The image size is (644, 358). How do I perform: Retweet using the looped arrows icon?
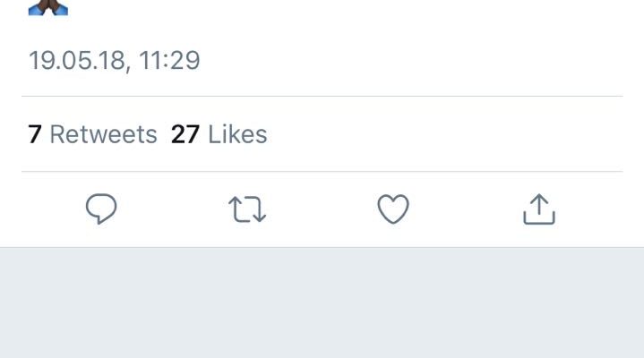[x=247, y=209]
